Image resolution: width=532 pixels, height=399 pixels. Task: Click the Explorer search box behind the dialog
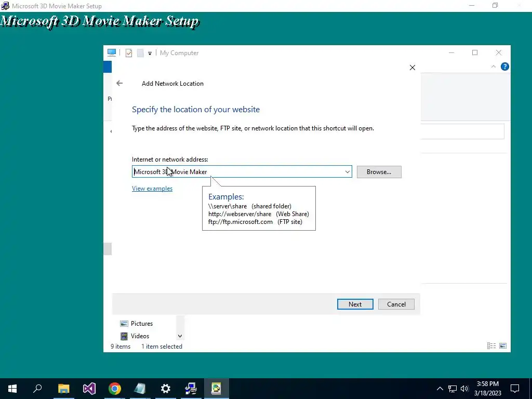pos(462,131)
